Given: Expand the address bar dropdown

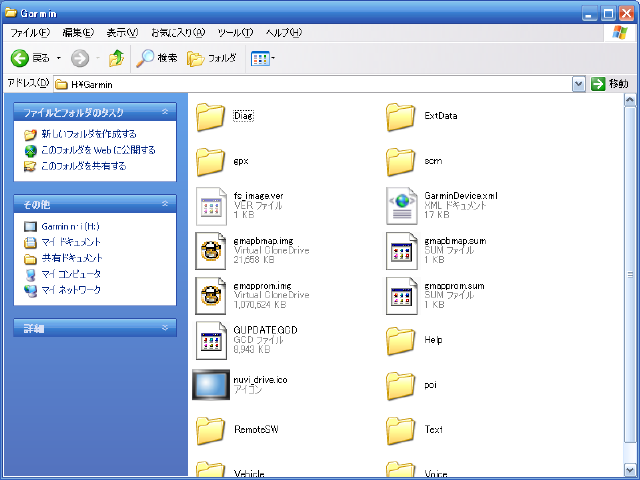Looking at the screenshot, I should point(578,84).
